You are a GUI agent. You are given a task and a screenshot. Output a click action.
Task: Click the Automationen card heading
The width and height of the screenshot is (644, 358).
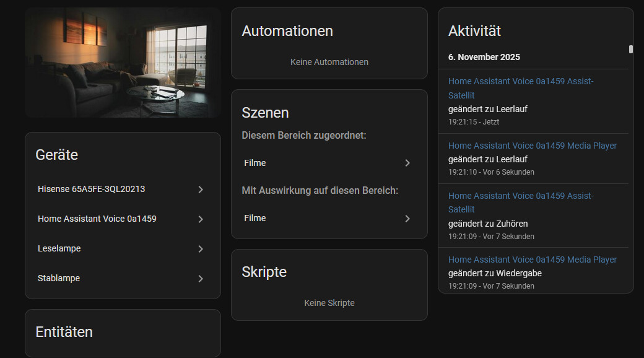coord(287,31)
